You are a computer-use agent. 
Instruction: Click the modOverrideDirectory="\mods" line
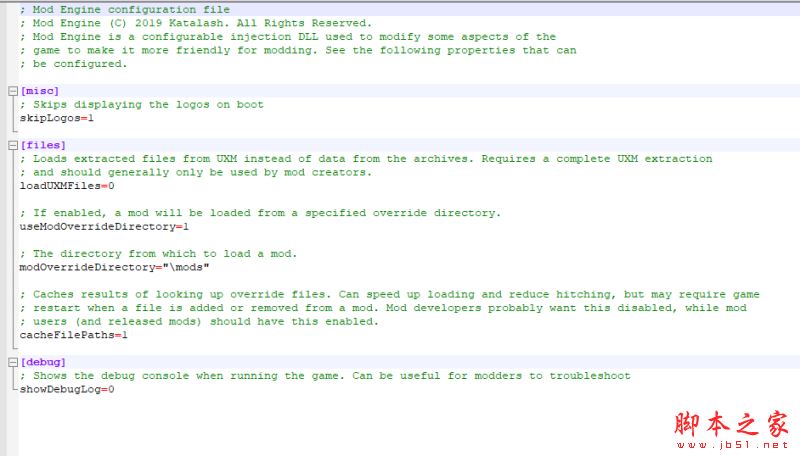click(x=114, y=267)
